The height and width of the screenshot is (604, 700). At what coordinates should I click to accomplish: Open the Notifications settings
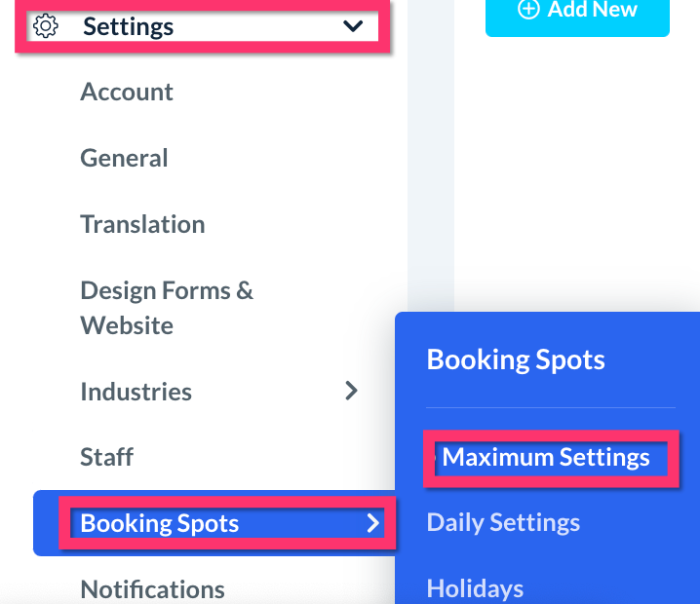coord(152,589)
